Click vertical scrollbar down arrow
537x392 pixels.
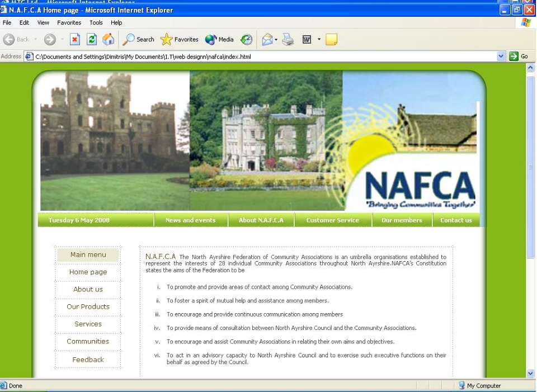pyautogui.click(x=530, y=373)
